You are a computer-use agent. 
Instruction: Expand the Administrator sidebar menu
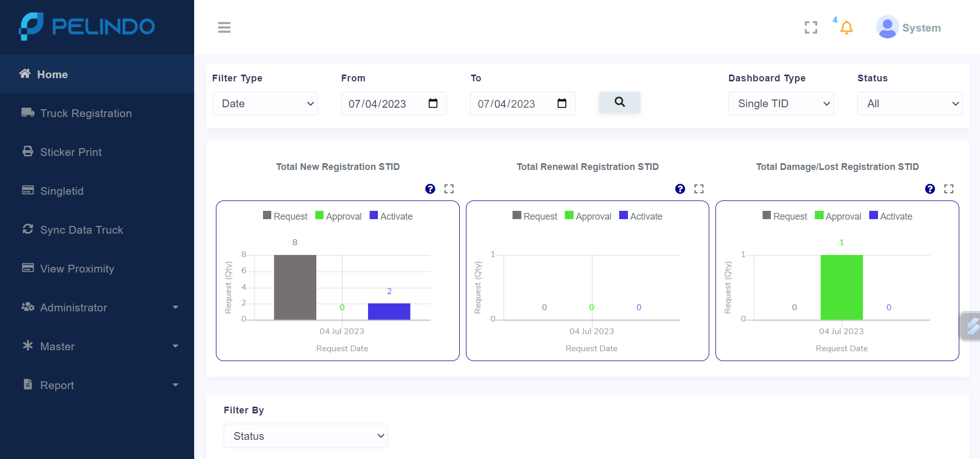click(x=98, y=308)
